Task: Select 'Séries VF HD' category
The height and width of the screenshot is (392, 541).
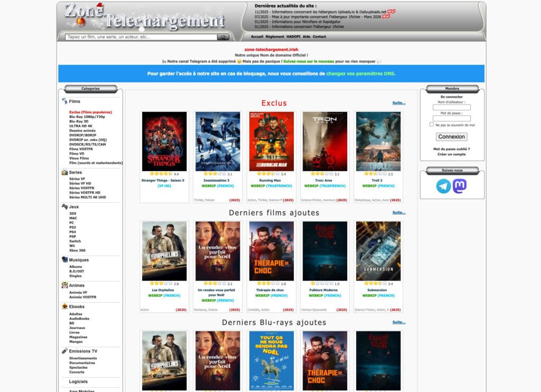Action: pos(80,183)
